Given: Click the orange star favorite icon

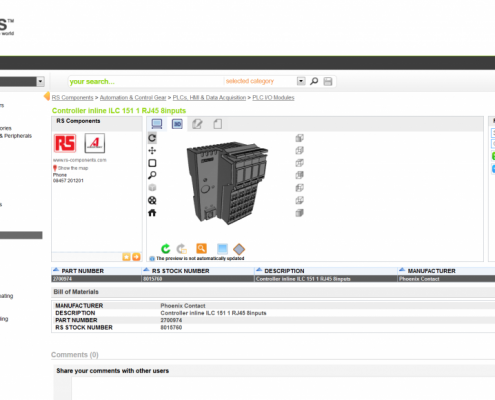Looking at the screenshot, I should tap(127, 257).
